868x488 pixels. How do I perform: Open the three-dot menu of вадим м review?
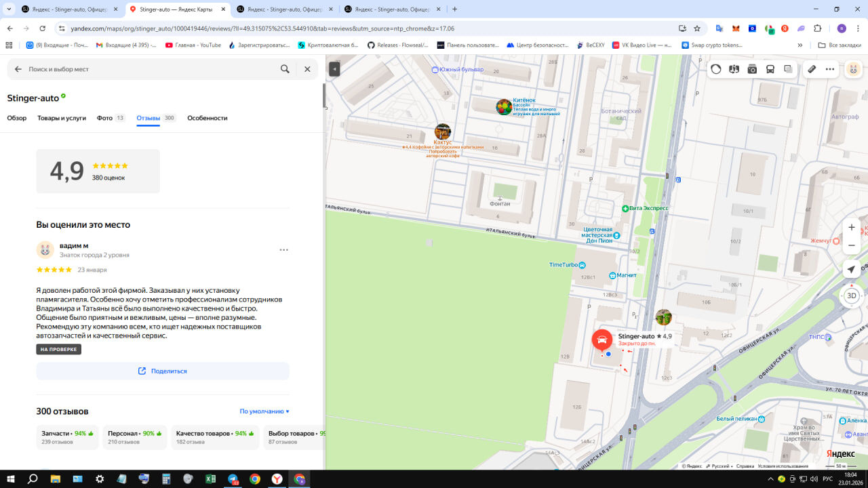click(284, 249)
